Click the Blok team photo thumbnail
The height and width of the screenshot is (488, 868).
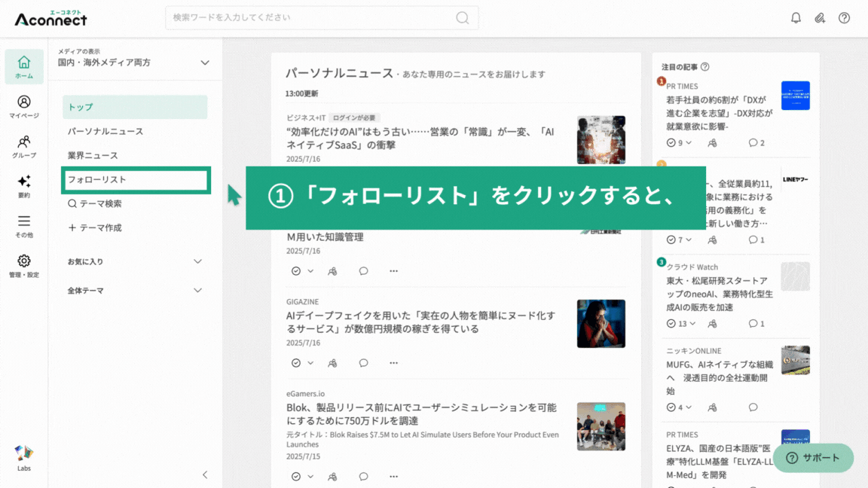pos(601,426)
